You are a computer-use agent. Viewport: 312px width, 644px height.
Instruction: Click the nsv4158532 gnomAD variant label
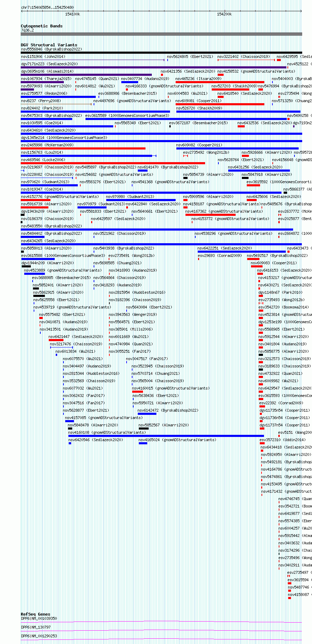point(256,71)
